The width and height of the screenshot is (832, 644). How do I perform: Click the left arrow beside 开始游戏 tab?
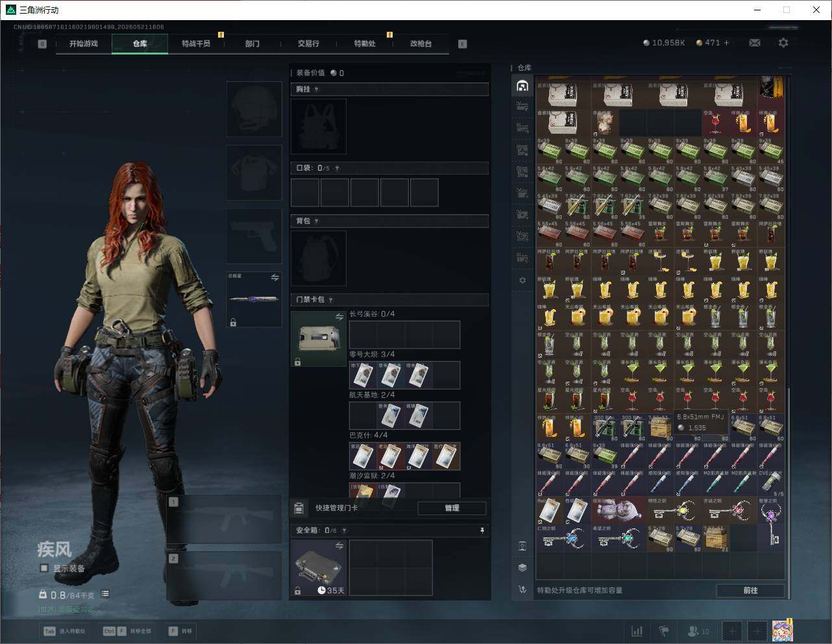click(x=42, y=44)
